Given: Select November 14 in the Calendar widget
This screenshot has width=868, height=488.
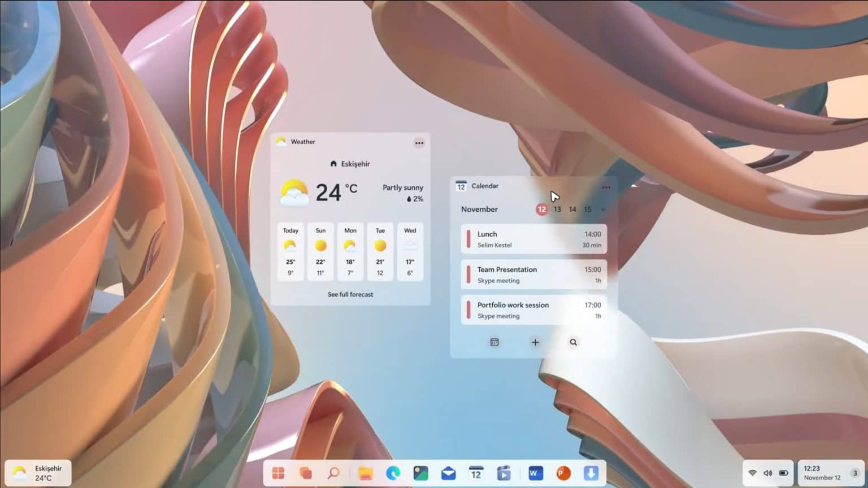Looking at the screenshot, I should click(572, 209).
